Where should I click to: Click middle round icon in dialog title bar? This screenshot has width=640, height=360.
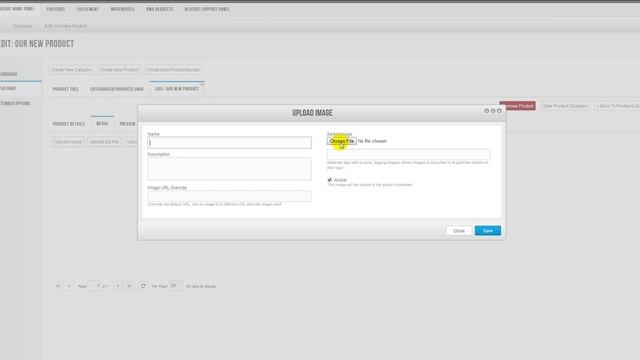click(x=493, y=111)
